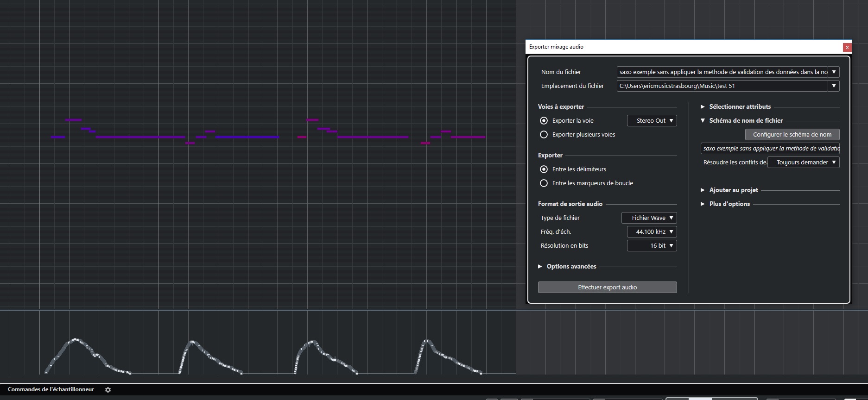Select Exporter plusieurs voies radio option

click(x=544, y=135)
